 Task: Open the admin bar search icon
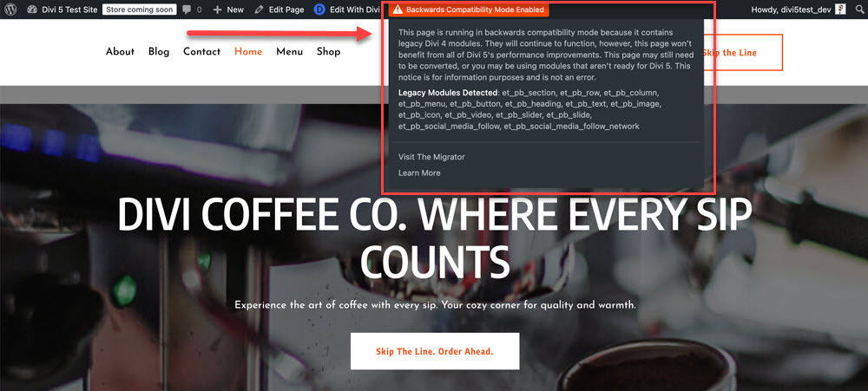(858, 10)
